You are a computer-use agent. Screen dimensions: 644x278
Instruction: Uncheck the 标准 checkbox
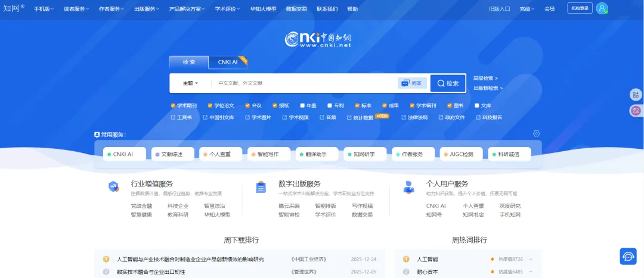click(x=357, y=105)
